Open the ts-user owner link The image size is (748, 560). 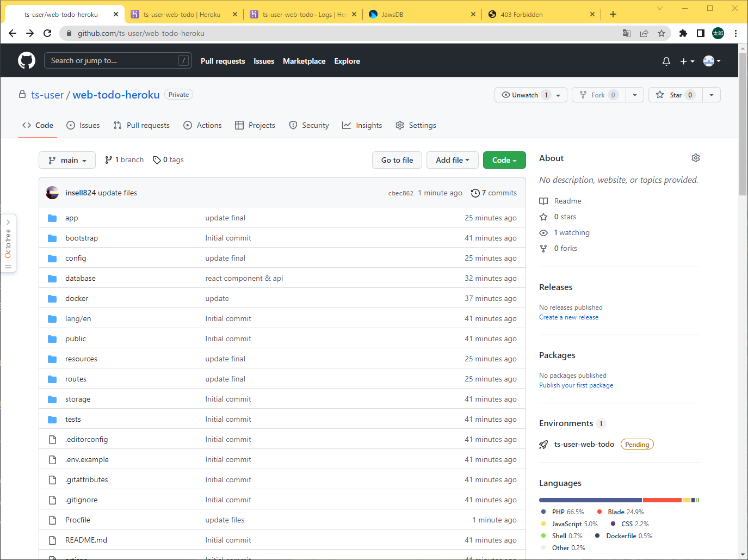[x=47, y=95]
